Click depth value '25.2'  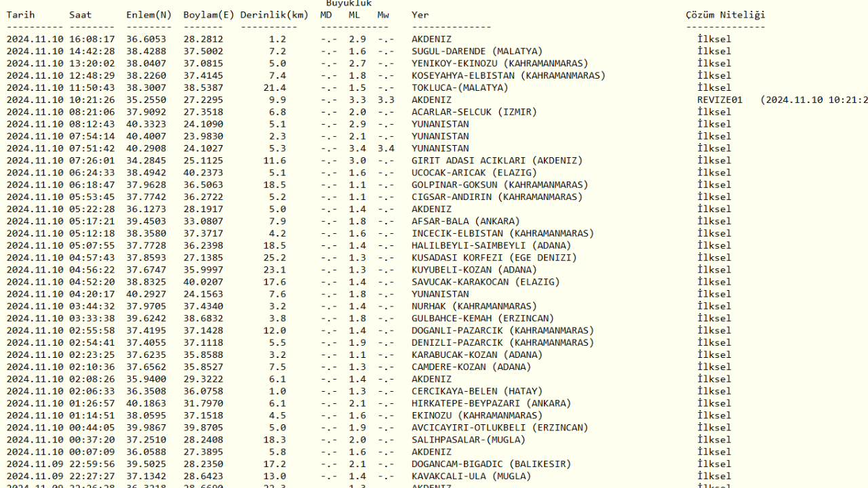pyautogui.click(x=275, y=258)
